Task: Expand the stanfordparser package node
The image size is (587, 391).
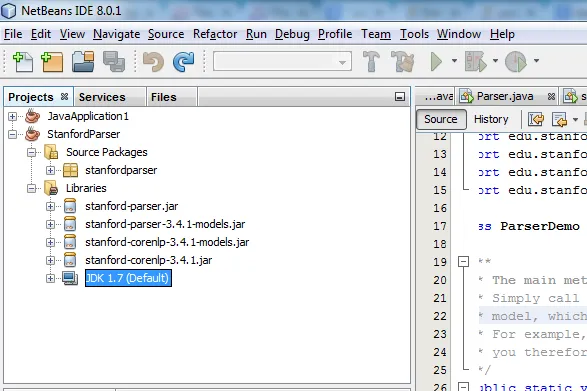Action: click(51, 170)
